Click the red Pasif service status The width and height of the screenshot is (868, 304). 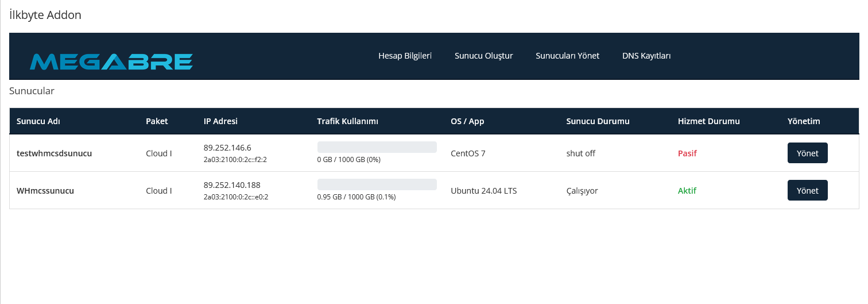click(x=687, y=153)
